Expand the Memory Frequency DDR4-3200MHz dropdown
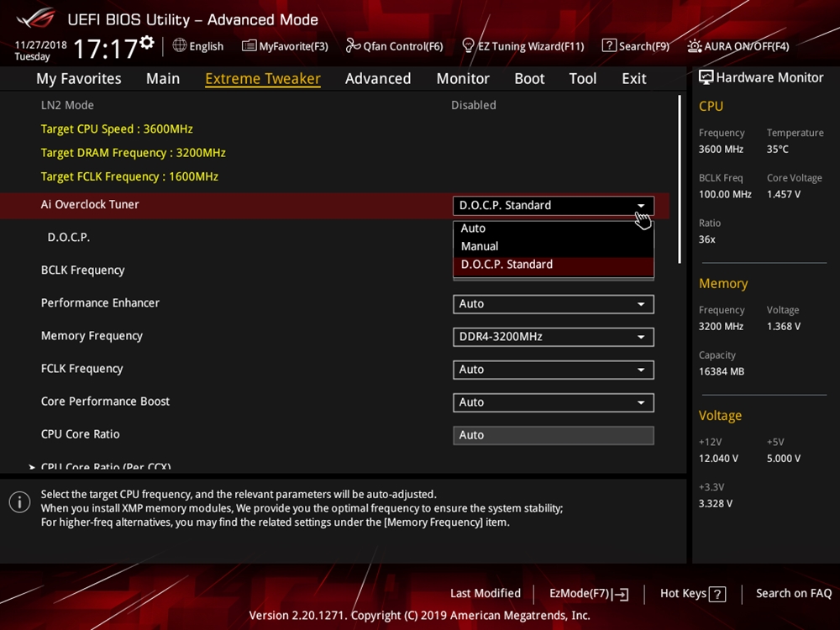Viewport: 840px width, 630px height. [553, 337]
